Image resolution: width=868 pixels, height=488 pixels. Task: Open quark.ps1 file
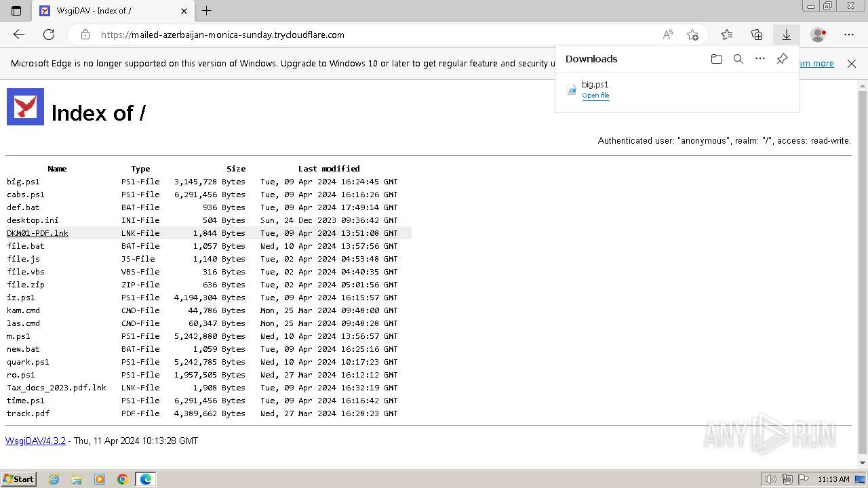click(28, 362)
